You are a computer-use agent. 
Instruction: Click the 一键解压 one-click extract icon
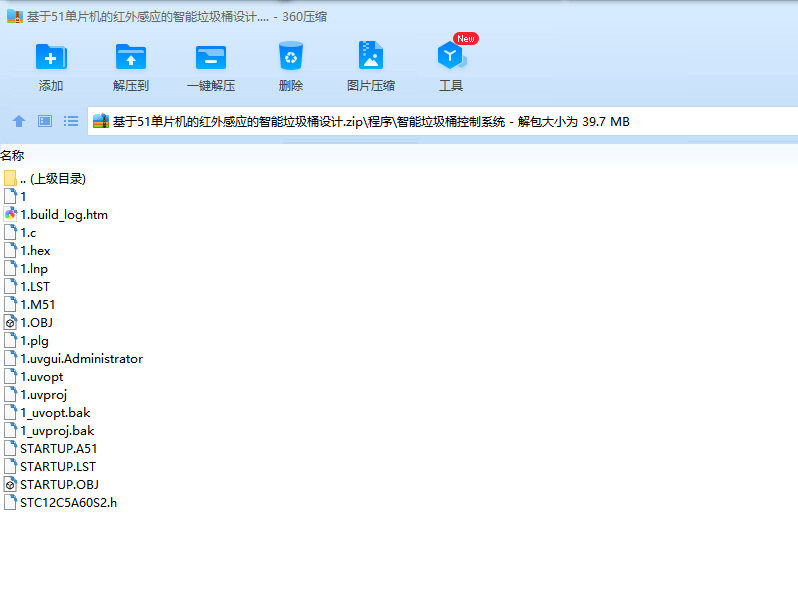click(211, 57)
